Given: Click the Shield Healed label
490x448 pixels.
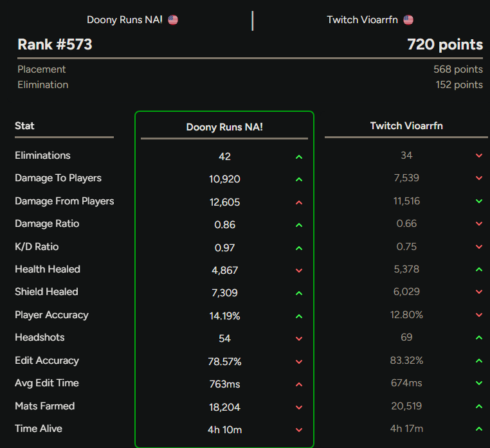Looking at the screenshot, I should 46,292.
